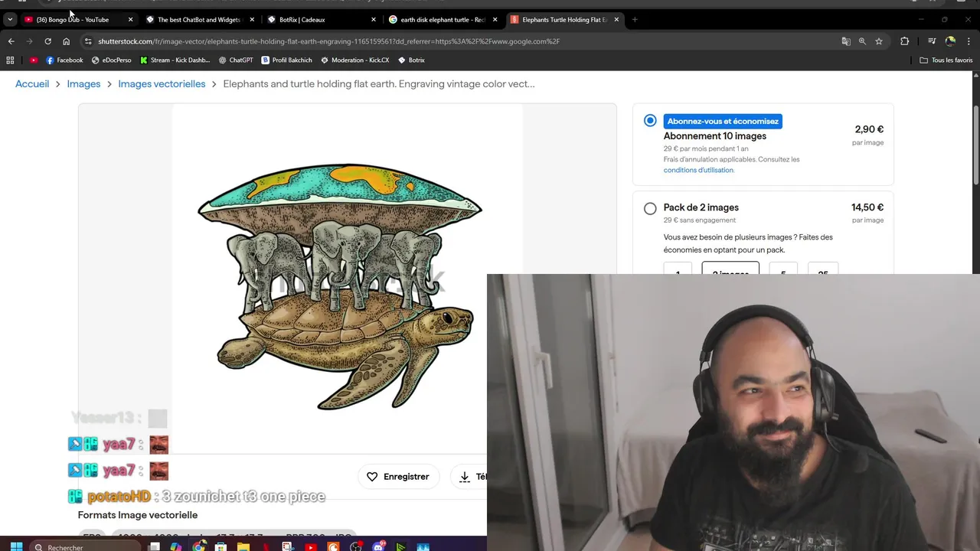Switch to The best ChatBot and Widgets tab
The width and height of the screenshot is (980, 551).
click(199, 19)
